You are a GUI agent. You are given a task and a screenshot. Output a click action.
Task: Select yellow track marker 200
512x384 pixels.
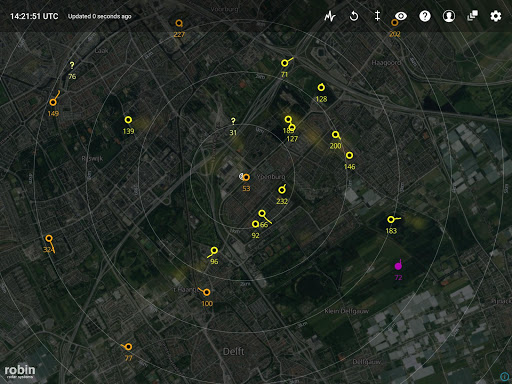[335, 135]
